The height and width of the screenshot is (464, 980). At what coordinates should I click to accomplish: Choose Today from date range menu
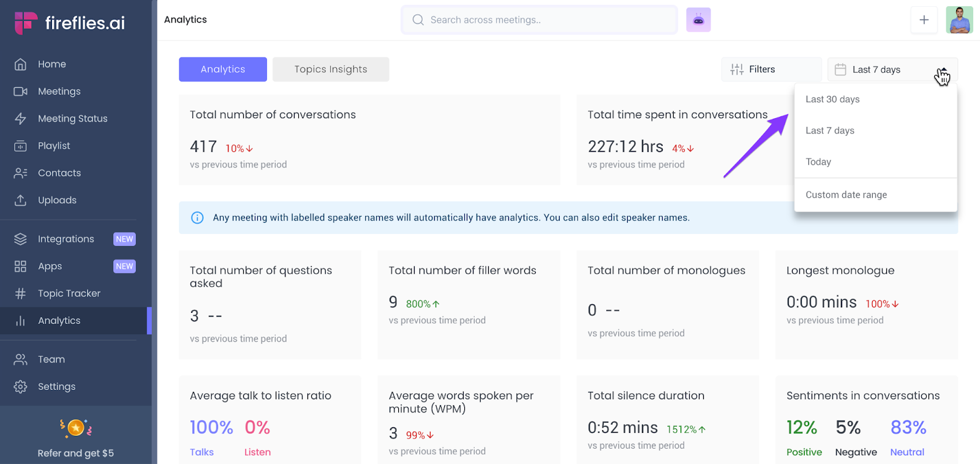[x=818, y=162]
